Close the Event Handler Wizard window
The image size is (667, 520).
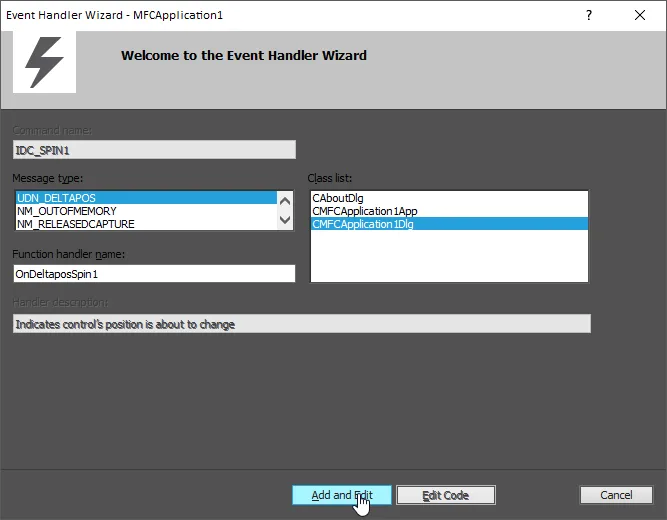click(x=639, y=15)
